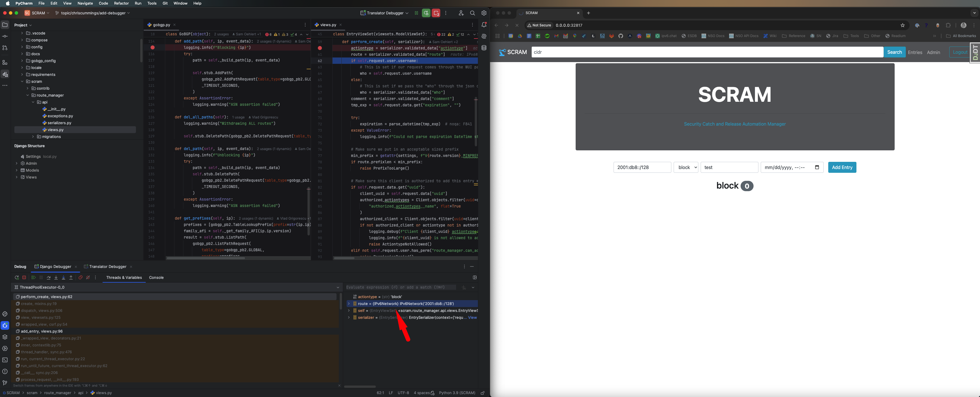The image size is (980, 397).
Task: Expand the route variable in debugger
Action: 349,304
